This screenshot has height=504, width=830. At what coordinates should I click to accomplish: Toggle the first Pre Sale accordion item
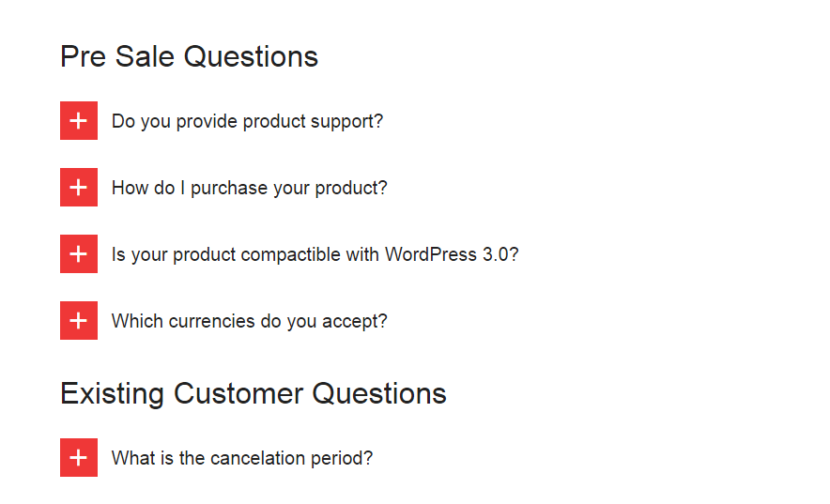click(79, 120)
